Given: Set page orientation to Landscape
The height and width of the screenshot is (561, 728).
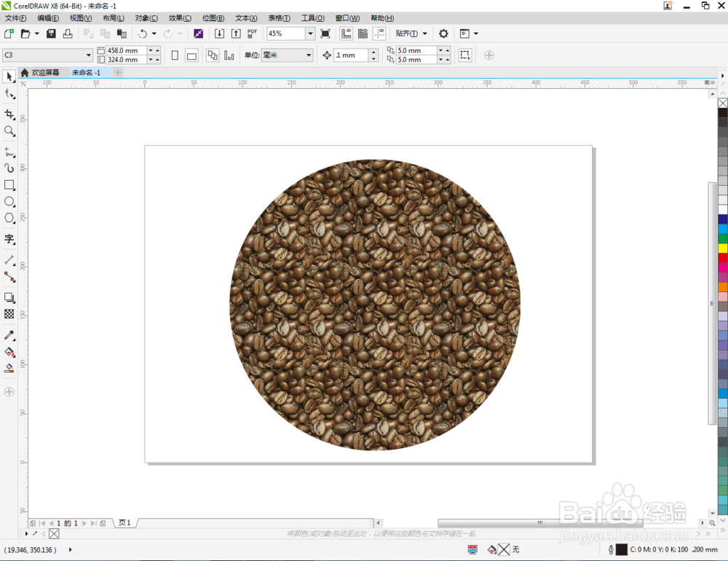Looking at the screenshot, I should tap(191, 55).
